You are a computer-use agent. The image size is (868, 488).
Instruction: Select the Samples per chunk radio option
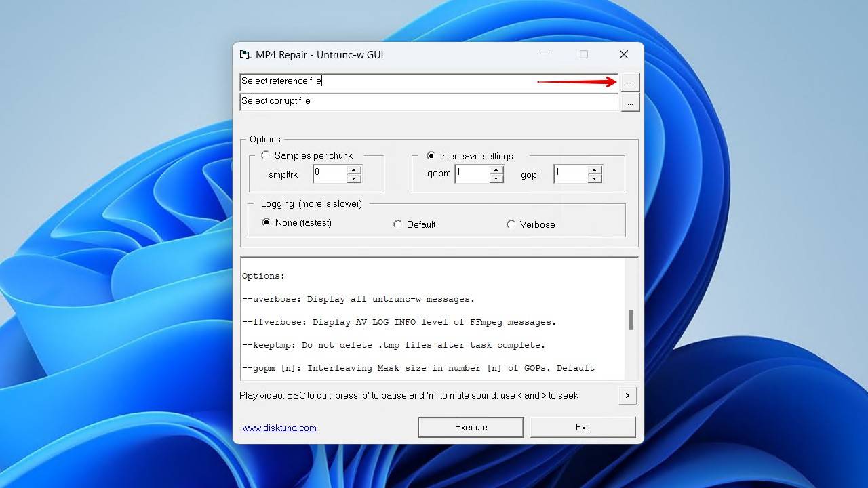(x=307, y=155)
